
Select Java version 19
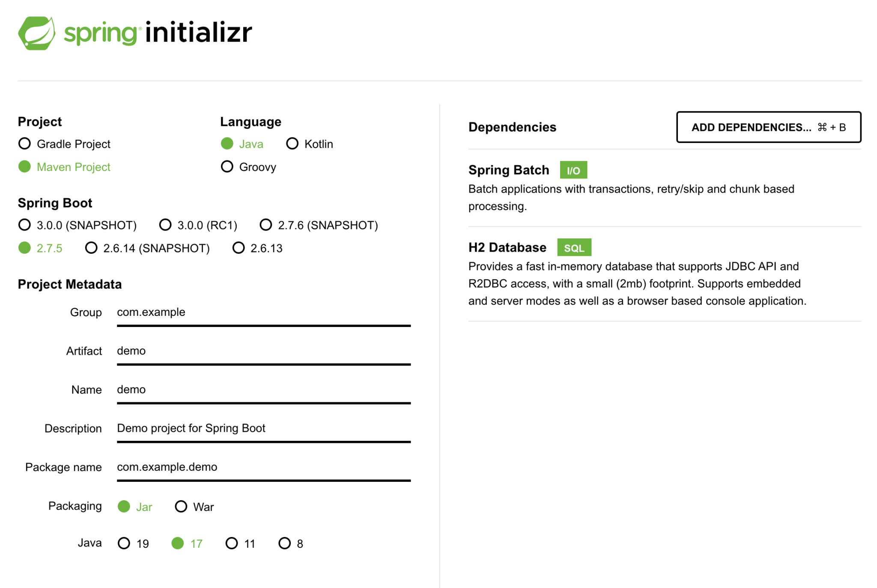[124, 543]
